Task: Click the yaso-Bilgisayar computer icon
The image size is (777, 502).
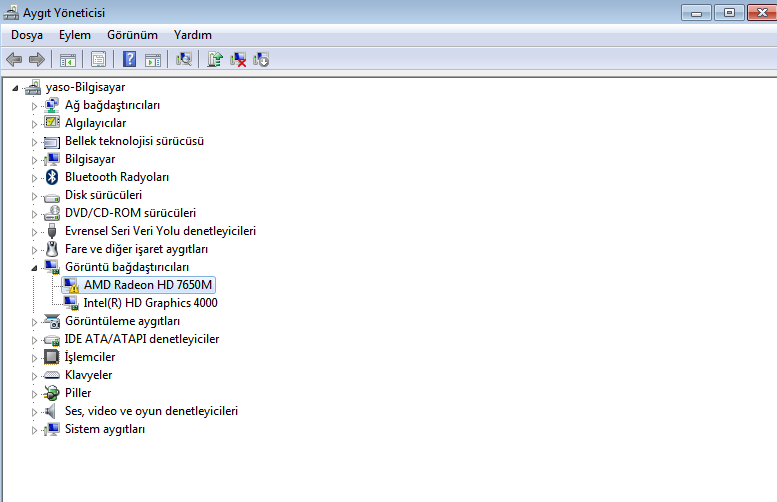Action: coord(33,87)
